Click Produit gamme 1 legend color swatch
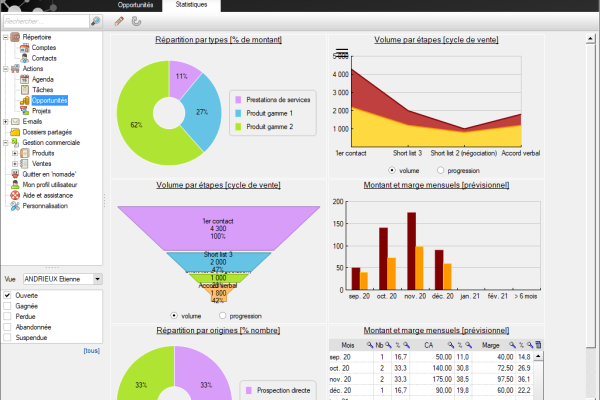600x400 pixels. (237, 113)
